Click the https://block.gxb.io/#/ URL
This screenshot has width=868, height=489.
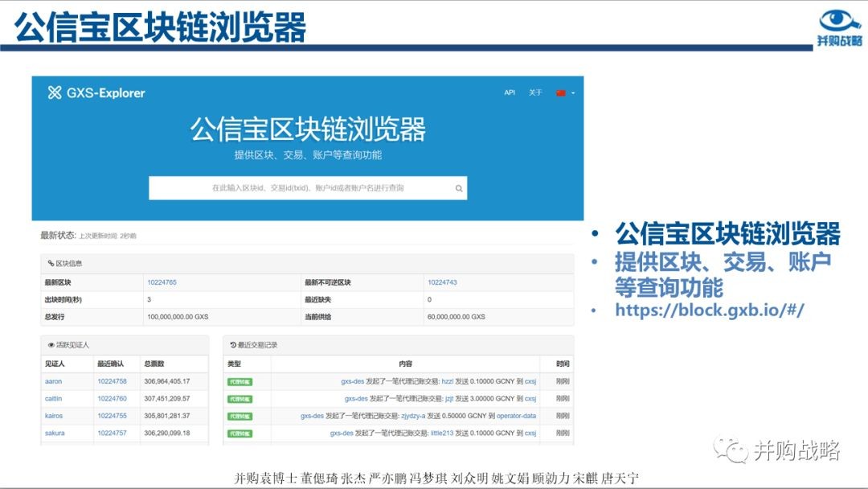(x=709, y=310)
